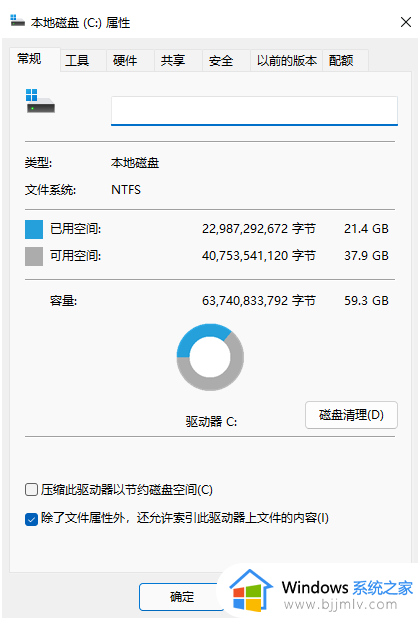
Task: Enable compress this drive checkbox
Action: pos(31,490)
